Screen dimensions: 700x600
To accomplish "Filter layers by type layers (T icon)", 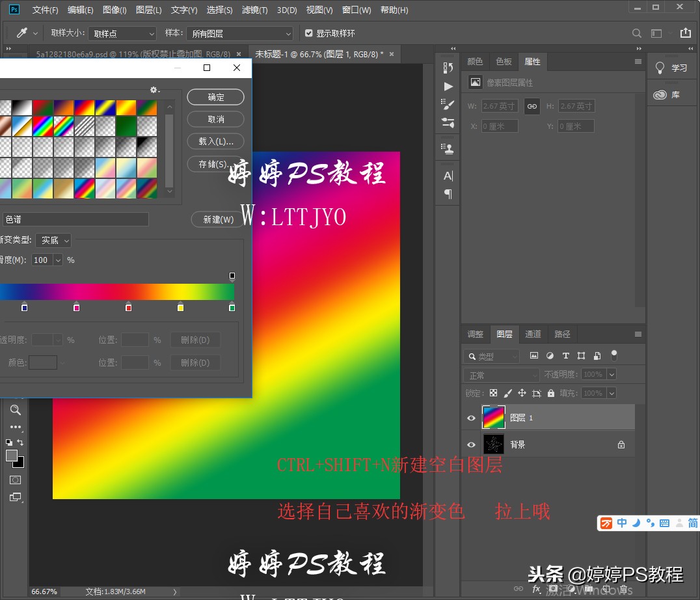I will (565, 356).
